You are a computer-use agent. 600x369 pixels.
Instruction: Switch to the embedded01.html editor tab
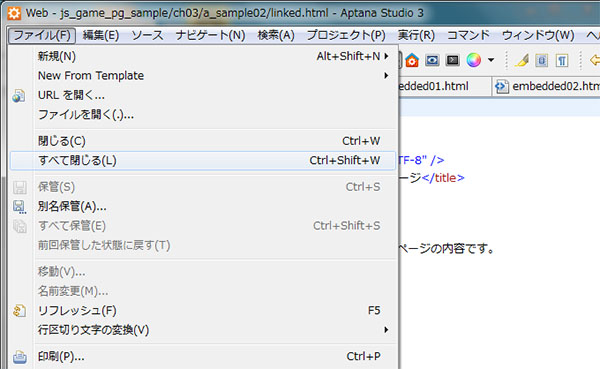pos(445,87)
